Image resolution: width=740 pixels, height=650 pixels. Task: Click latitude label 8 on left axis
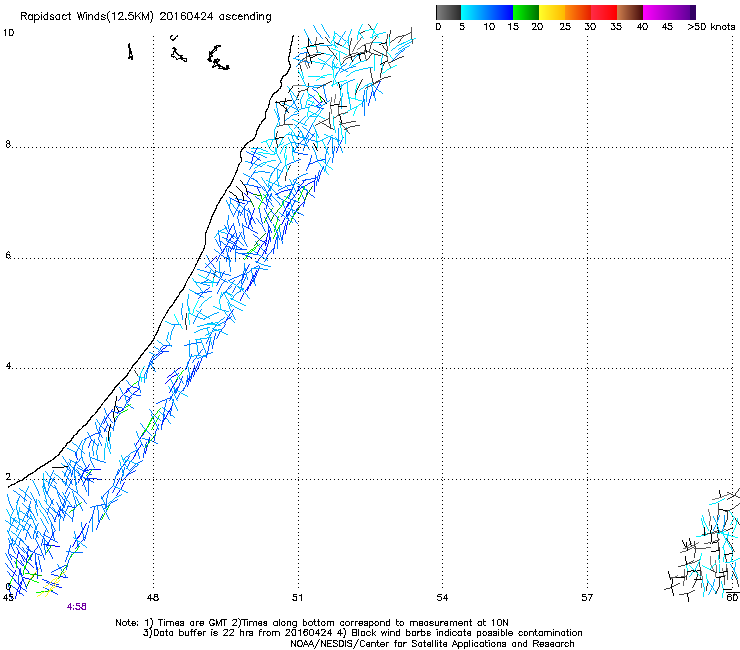click(8, 144)
